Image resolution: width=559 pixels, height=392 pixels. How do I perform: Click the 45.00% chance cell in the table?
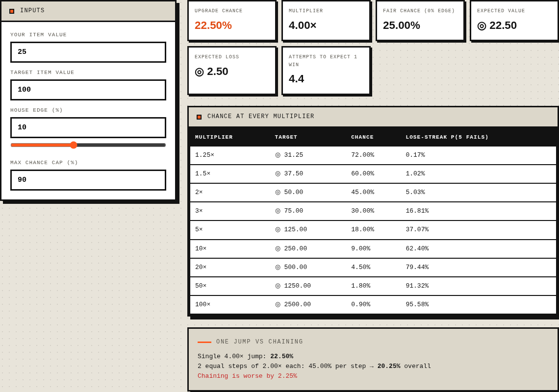tap(362, 192)
